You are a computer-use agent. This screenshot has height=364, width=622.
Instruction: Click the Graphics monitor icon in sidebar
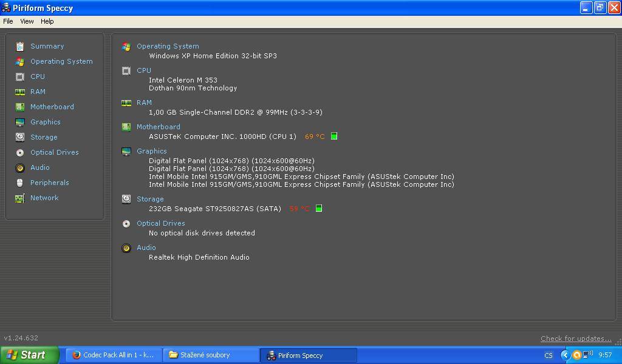20,123
